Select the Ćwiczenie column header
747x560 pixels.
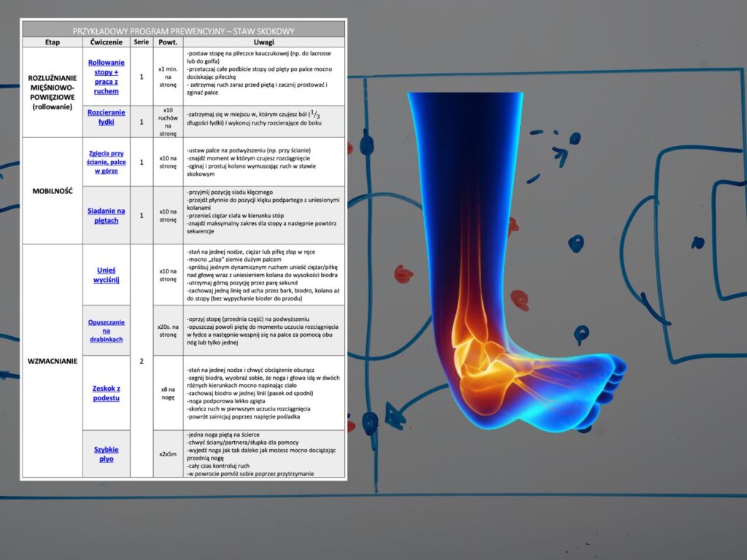click(x=107, y=42)
